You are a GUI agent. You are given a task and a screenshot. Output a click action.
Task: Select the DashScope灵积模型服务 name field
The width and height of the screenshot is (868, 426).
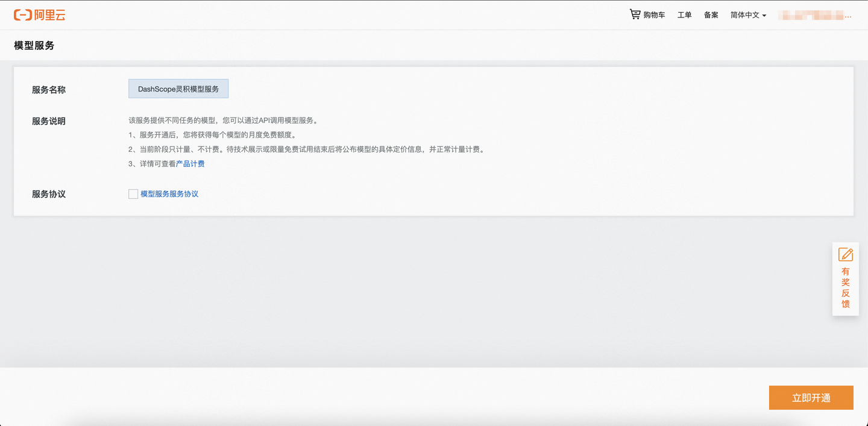(x=178, y=89)
